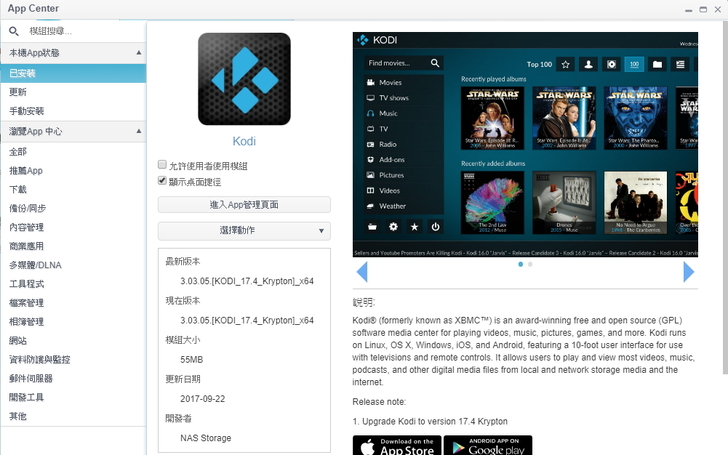
Task: Open the 郵件伺服器 category
Action: point(73,378)
